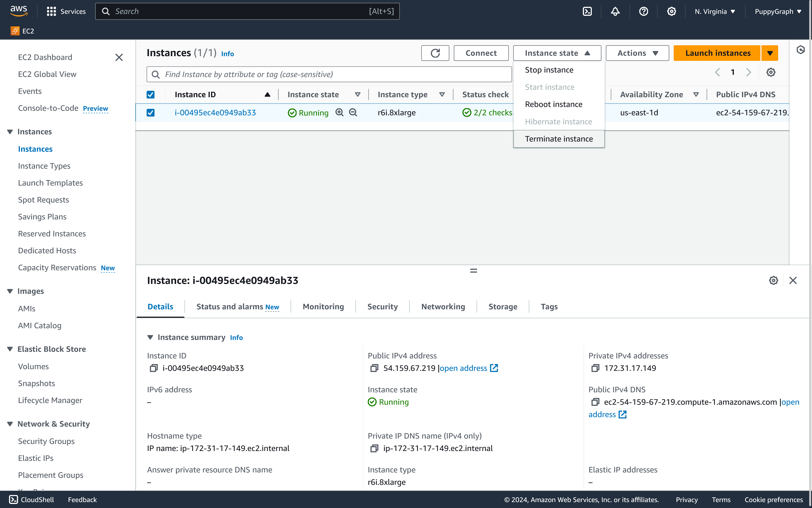Click the Find Instance filter field
Image resolution: width=812 pixels, height=508 pixels.
click(329, 74)
